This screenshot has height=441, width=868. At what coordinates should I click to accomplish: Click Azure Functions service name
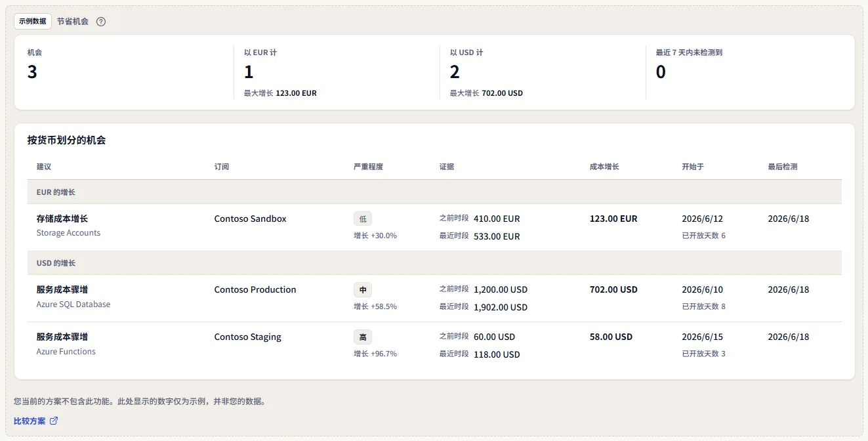click(66, 352)
